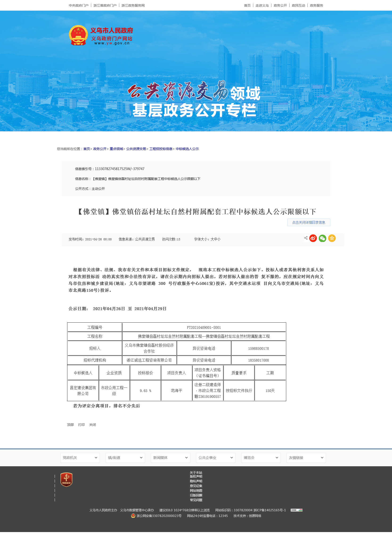The image size is (392, 558).
Task: Open the 新闻媒体 dropdown
Action: point(170,458)
